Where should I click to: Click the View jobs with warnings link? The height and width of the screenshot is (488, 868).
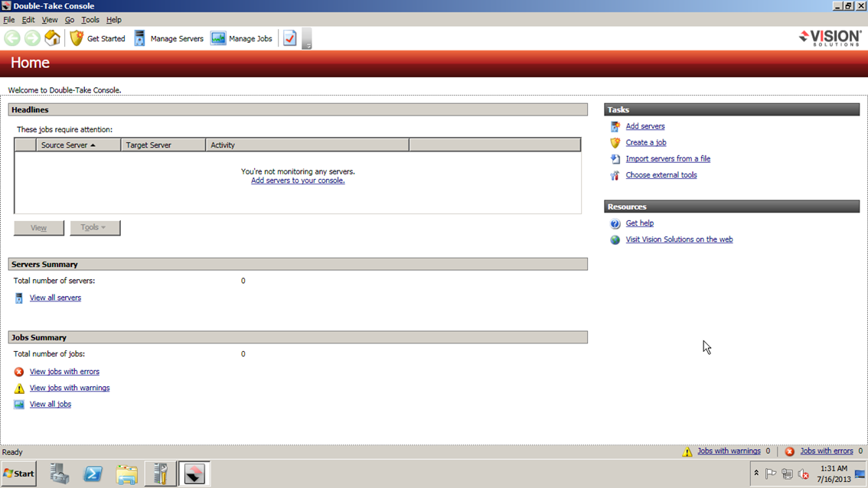point(70,389)
